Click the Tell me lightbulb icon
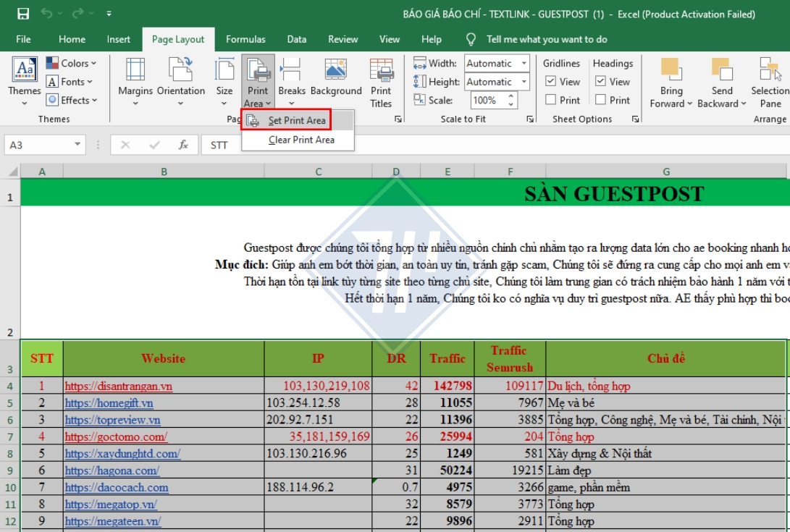Viewport: 790px width, 532px height. point(471,39)
